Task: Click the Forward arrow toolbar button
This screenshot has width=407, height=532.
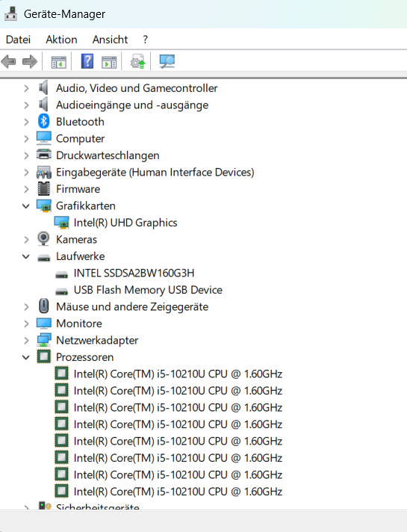Action: [30, 61]
